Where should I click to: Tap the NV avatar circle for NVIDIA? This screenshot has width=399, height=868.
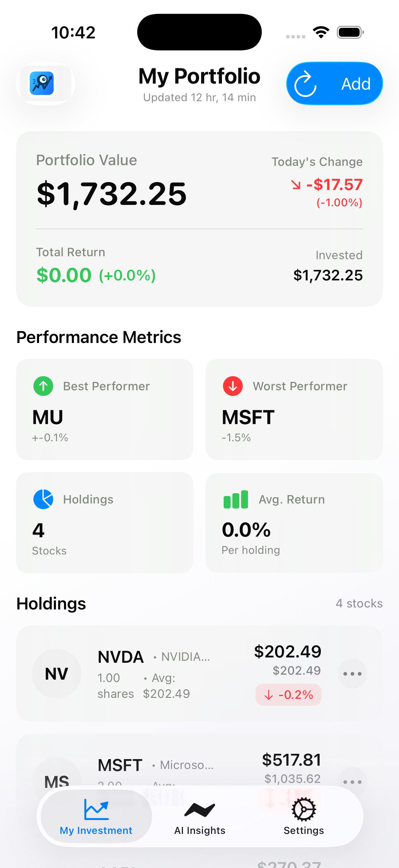57,674
